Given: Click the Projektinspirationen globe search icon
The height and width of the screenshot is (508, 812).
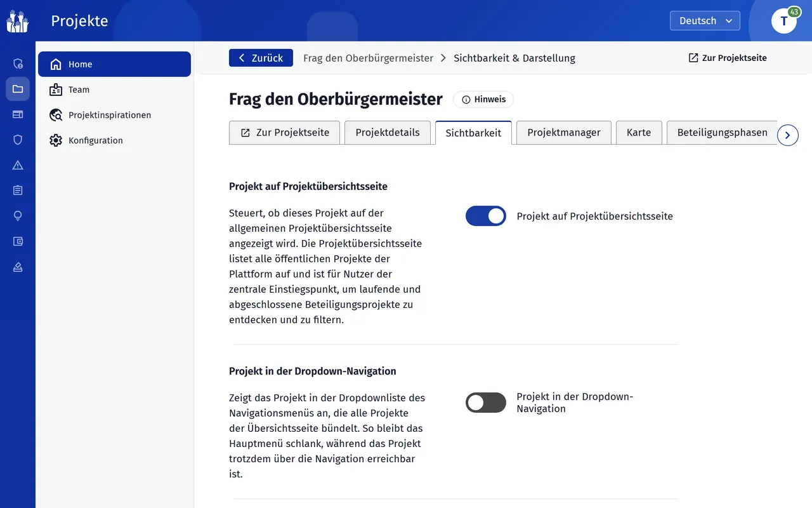Looking at the screenshot, I should (x=56, y=115).
